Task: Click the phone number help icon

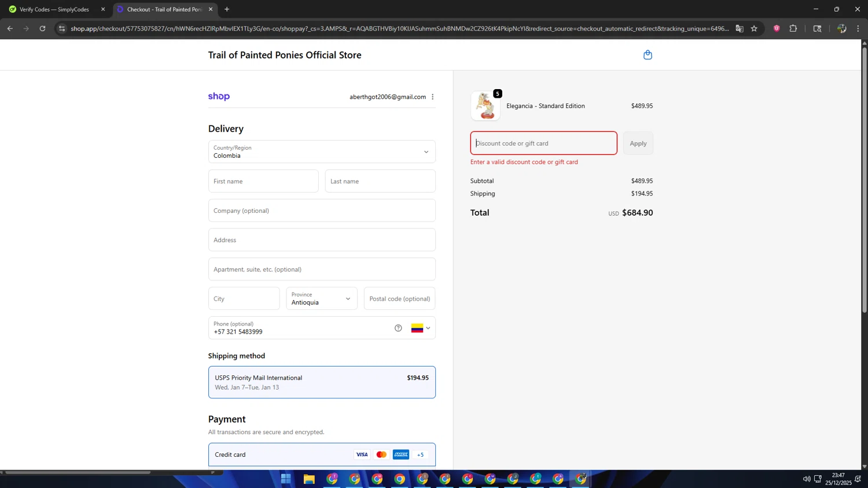Action: [x=398, y=328]
